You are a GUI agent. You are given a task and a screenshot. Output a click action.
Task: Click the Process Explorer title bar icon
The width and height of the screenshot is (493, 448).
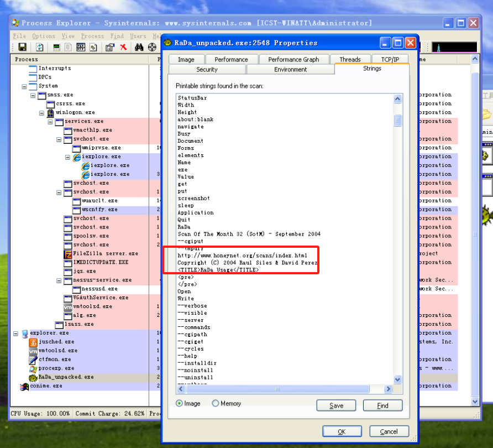coord(15,23)
